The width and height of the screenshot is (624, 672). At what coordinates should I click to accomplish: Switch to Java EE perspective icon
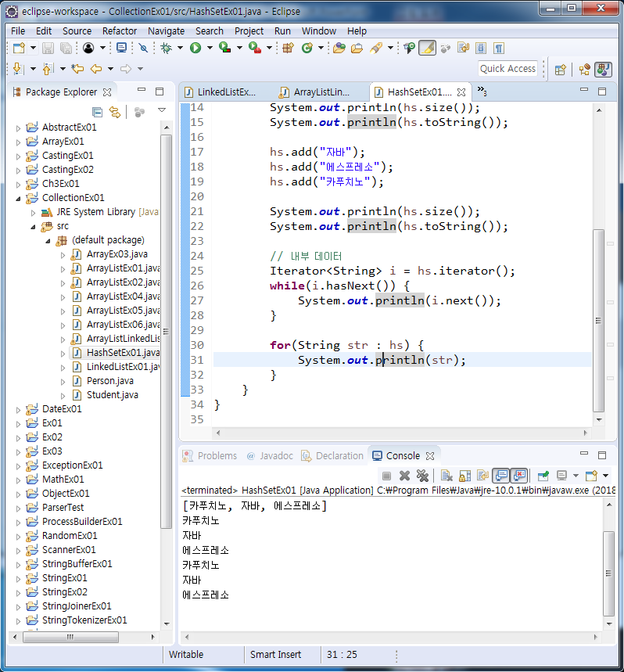pos(585,70)
